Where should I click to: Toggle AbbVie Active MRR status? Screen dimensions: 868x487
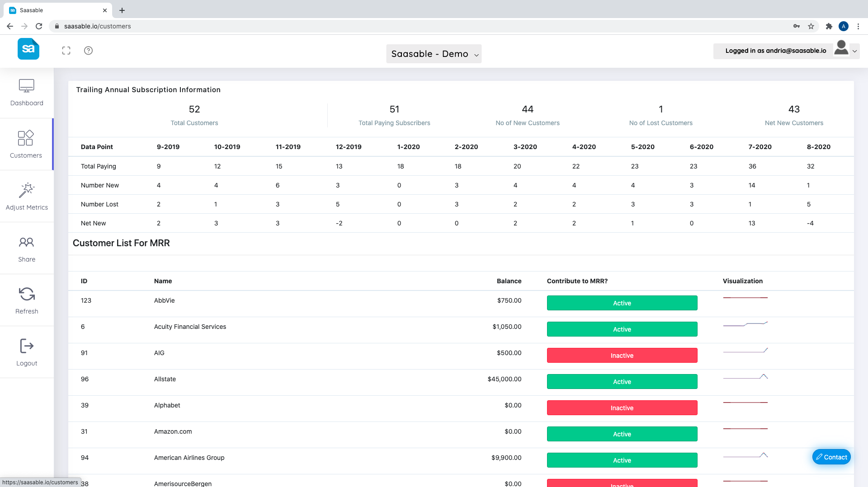pyautogui.click(x=622, y=303)
